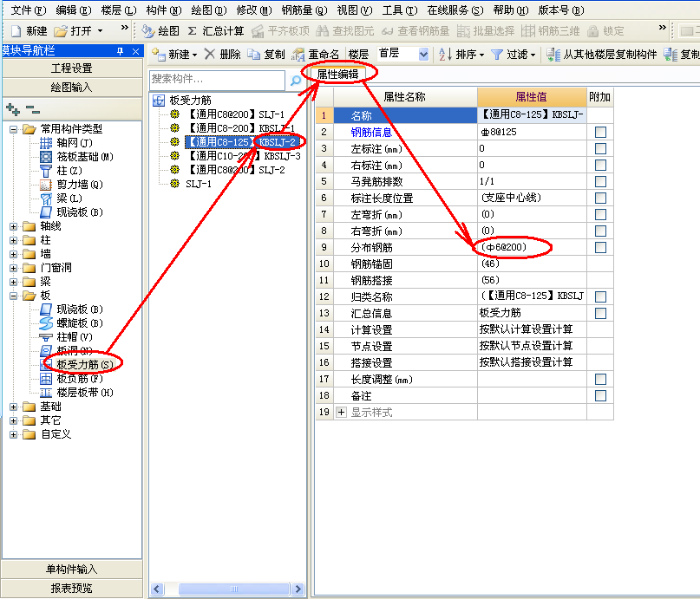The width and height of the screenshot is (700, 599).
Task: Click the search magnifier icon
Action: pyautogui.click(x=295, y=80)
